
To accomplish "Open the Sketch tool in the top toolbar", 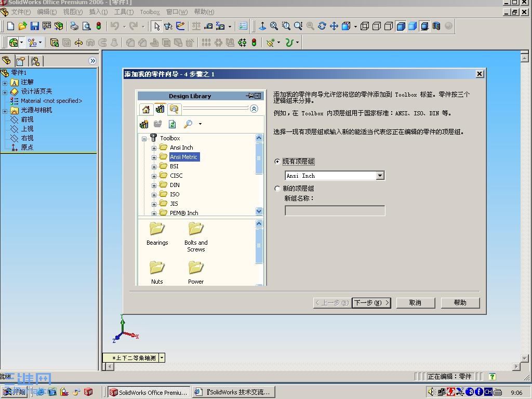I will [x=180, y=26].
